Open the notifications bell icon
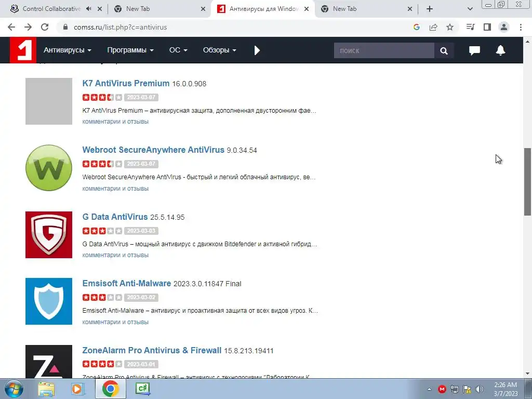The image size is (532, 399). tap(500, 50)
